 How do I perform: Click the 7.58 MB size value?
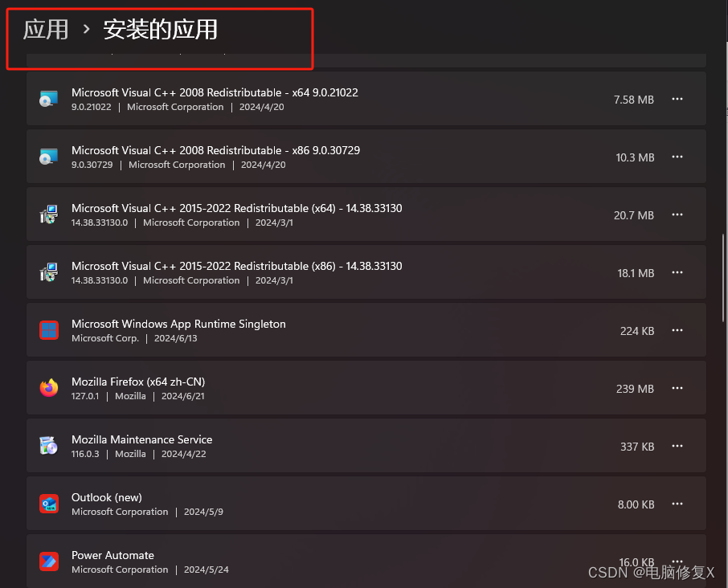[634, 100]
